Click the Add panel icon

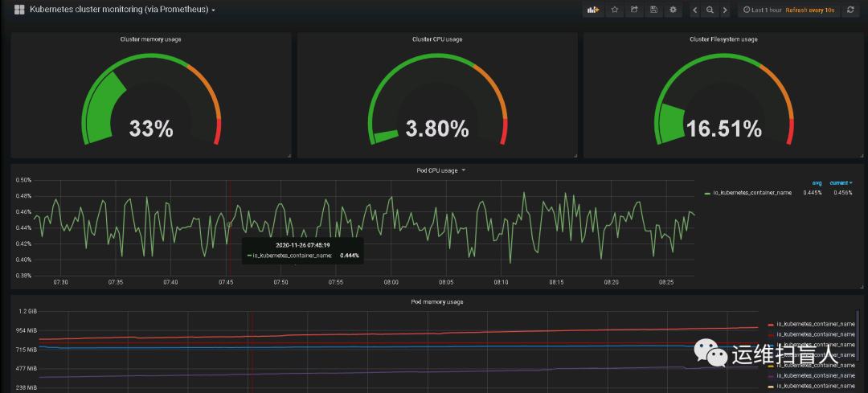[593, 10]
